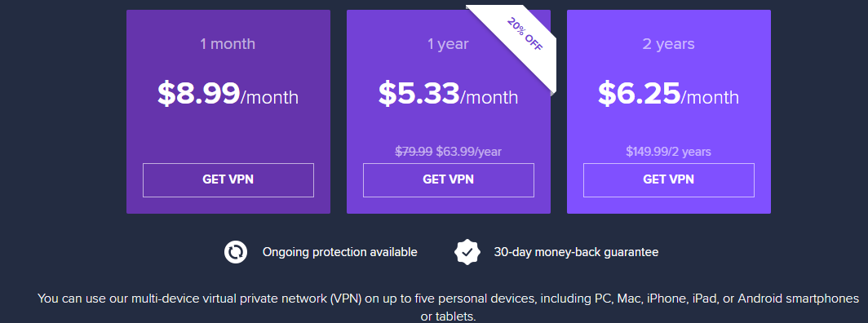Click the $6.25/month price
The image size is (868, 323).
[669, 94]
